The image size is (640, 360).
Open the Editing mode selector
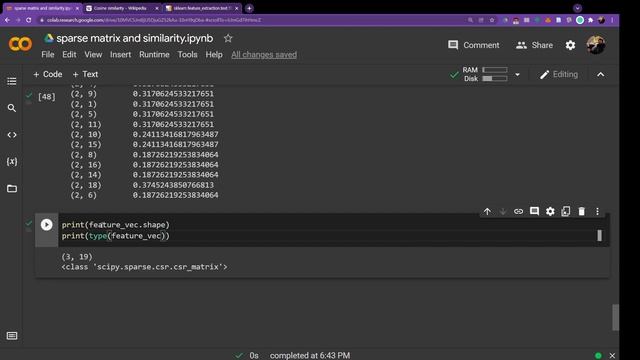(x=559, y=75)
